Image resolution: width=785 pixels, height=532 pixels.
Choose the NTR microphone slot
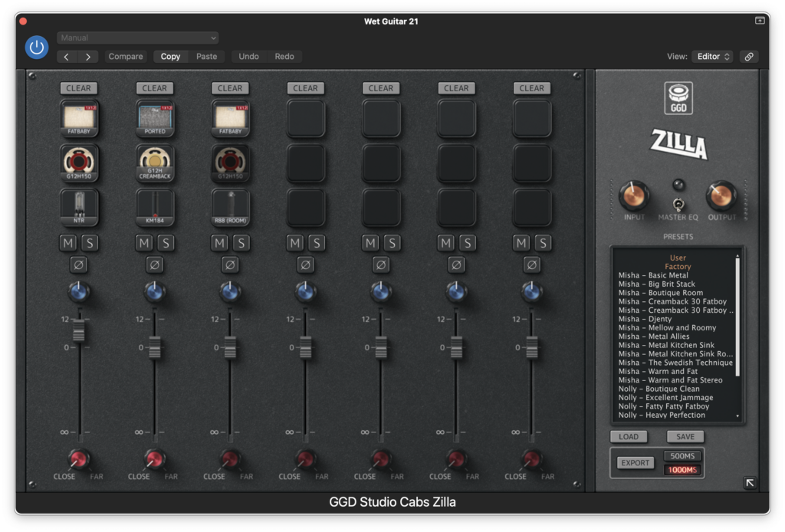(x=79, y=207)
